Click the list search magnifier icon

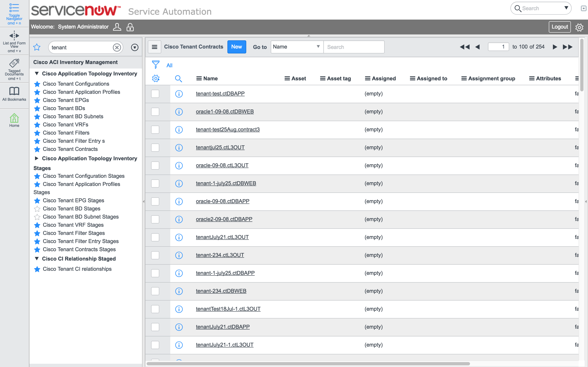pyautogui.click(x=179, y=78)
